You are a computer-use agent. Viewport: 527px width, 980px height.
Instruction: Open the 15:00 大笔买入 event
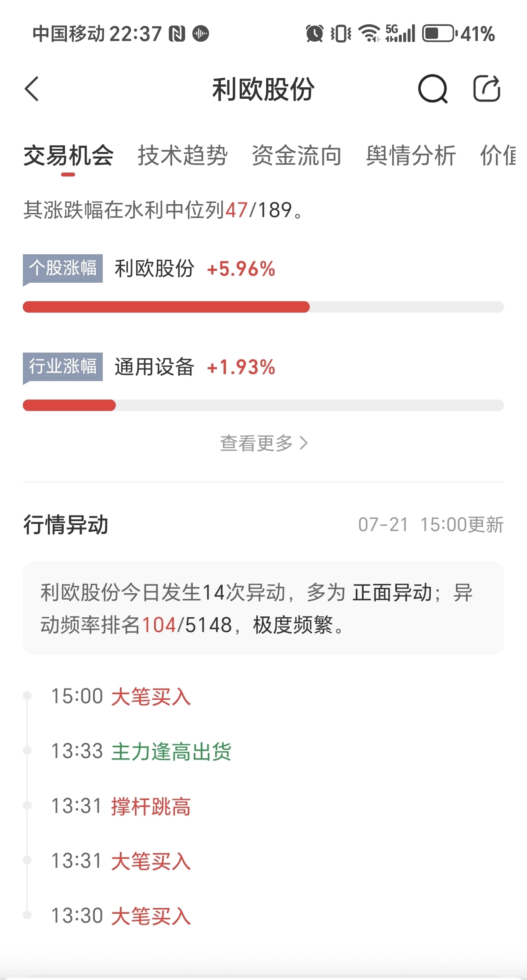coord(121,696)
